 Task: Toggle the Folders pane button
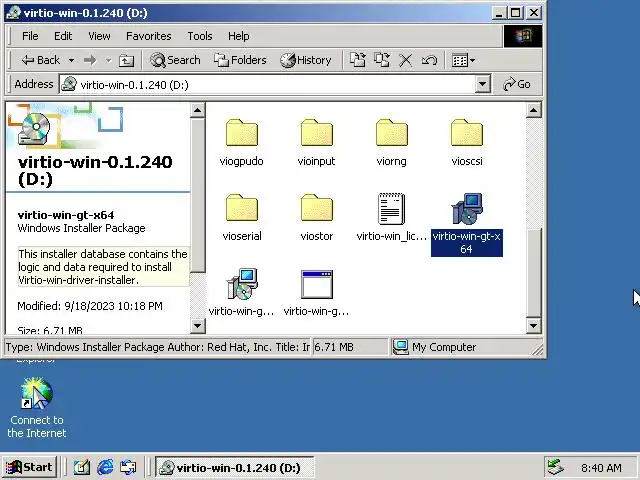coord(240,60)
